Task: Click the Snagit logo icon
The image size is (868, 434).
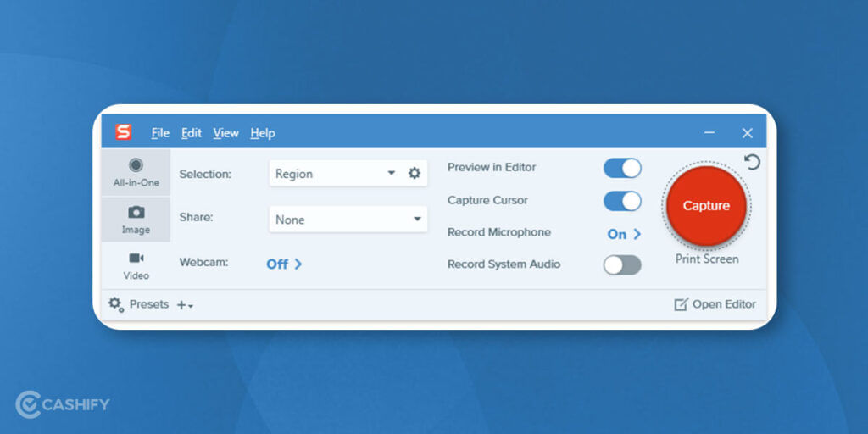Action: (124, 132)
